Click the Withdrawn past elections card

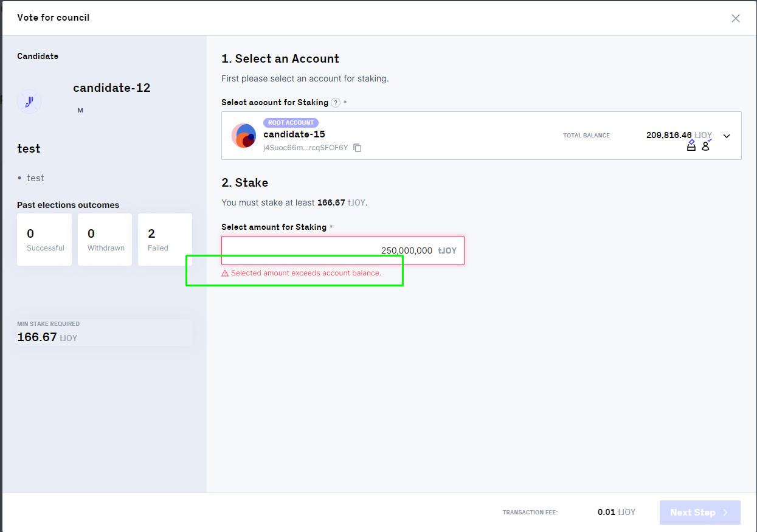[x=105, y=240]
